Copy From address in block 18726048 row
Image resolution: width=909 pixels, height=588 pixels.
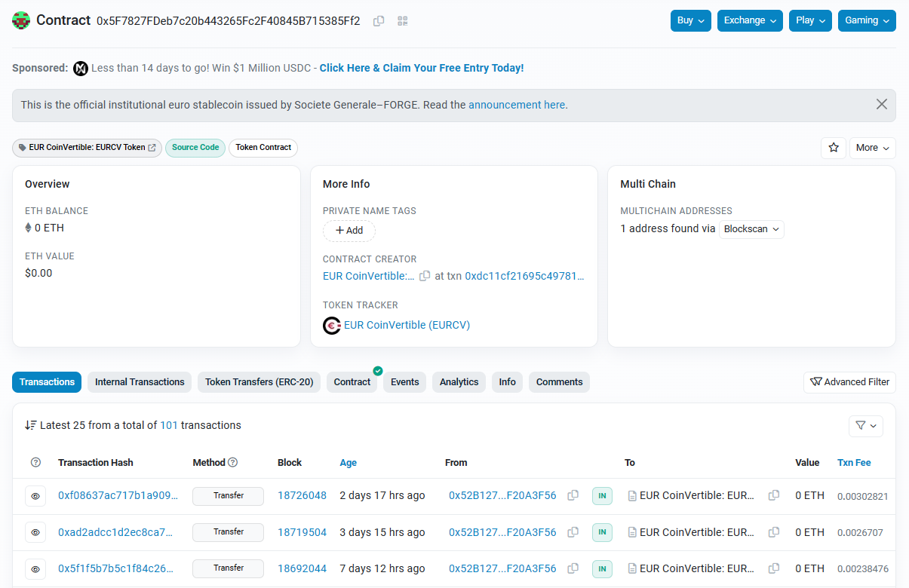pos(573,496)
